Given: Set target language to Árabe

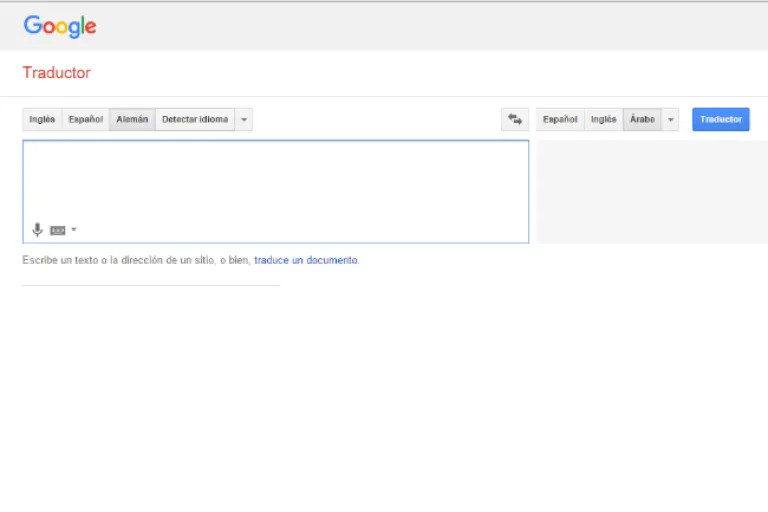Looking at the screenshot, I should [x=642, y=119].
